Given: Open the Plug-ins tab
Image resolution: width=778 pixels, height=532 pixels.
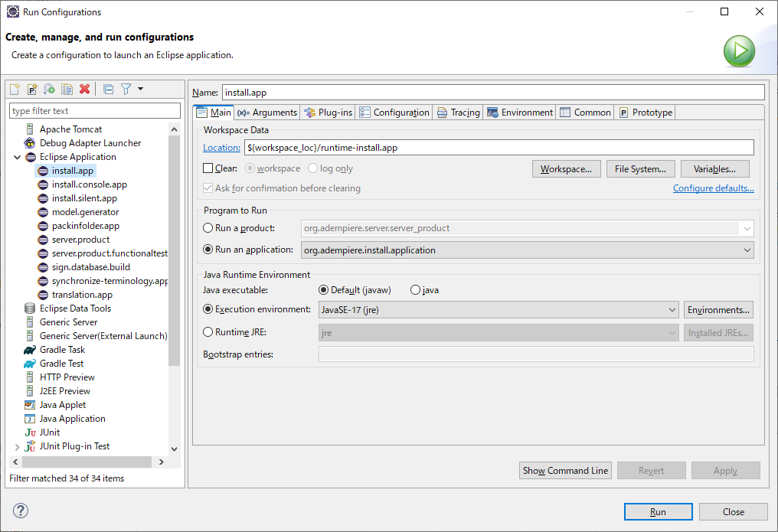Looking at the screenshot, I should coord(328,113).
